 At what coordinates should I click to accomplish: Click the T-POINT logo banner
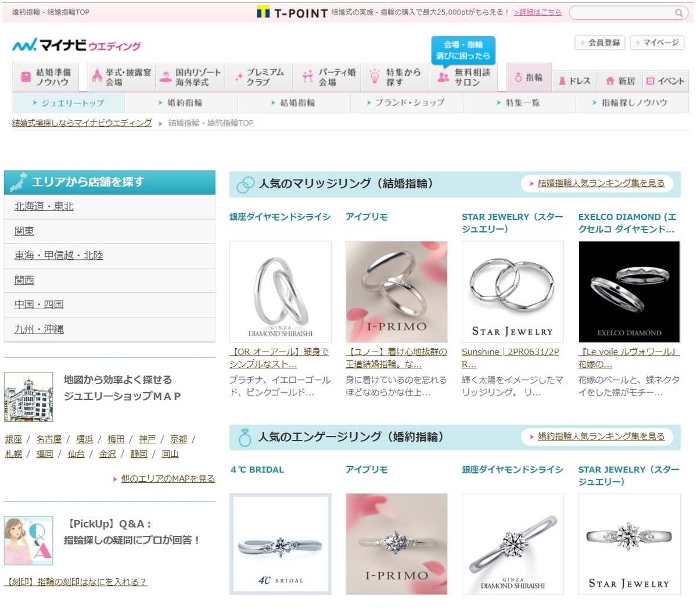click(x=292, y=12)
